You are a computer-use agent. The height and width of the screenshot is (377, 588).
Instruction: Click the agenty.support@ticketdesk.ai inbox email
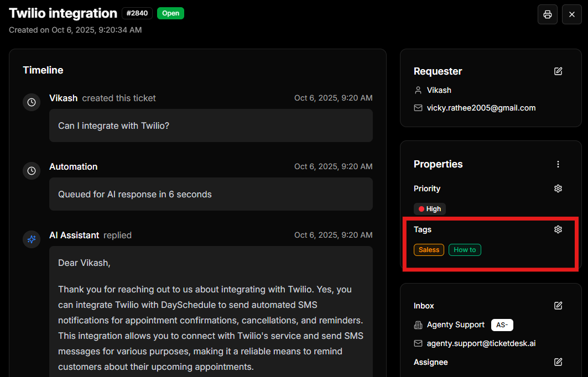481,343
